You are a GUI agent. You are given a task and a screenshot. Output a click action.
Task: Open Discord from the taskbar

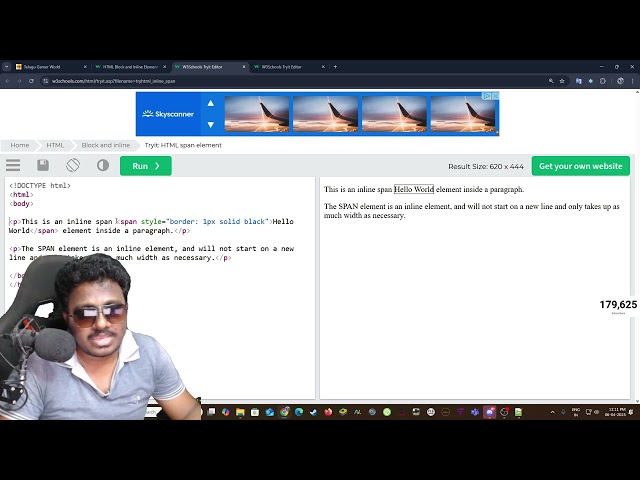pyautogui.click(x=489, y=412)
